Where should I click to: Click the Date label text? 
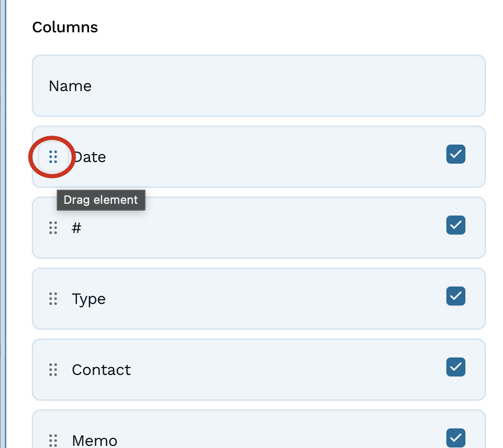click(91, 157)
